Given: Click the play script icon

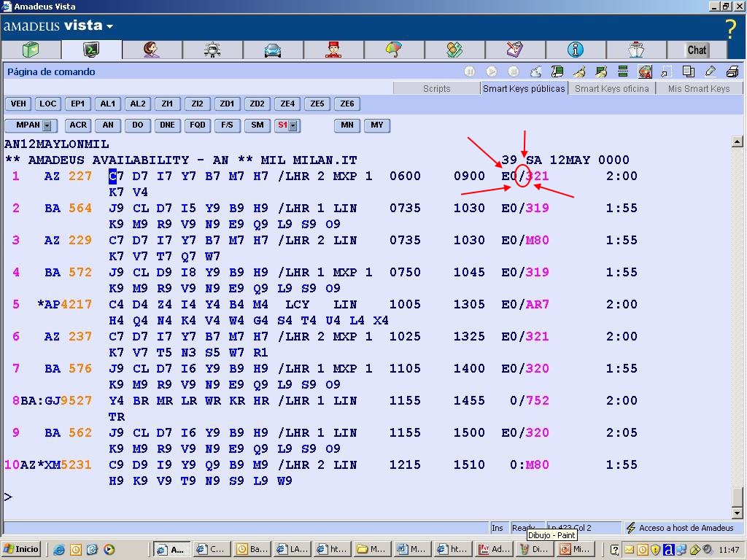Looking at the screenshot, I should click(491, 71).
